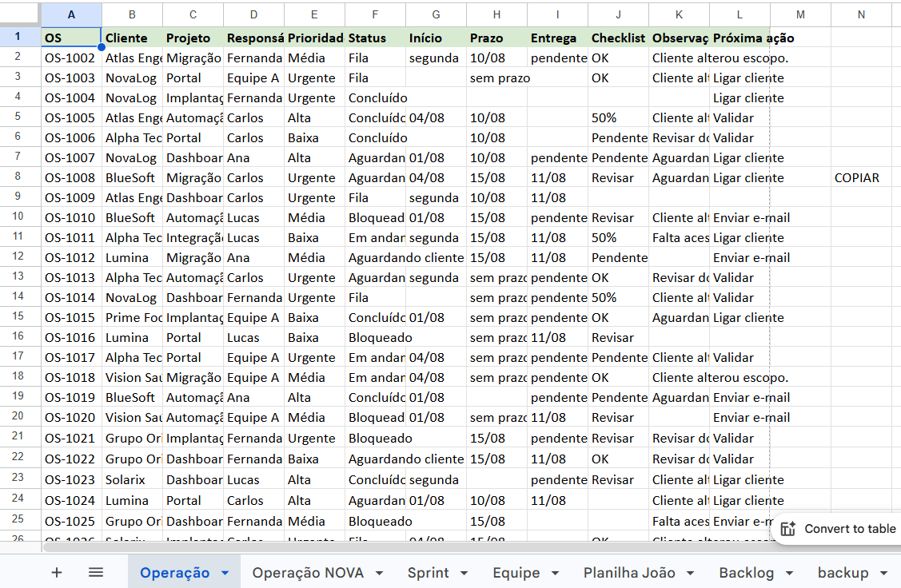This screenshot has height=588, width=901.
Task: Select the OS header cell
Action: (71, 38)
